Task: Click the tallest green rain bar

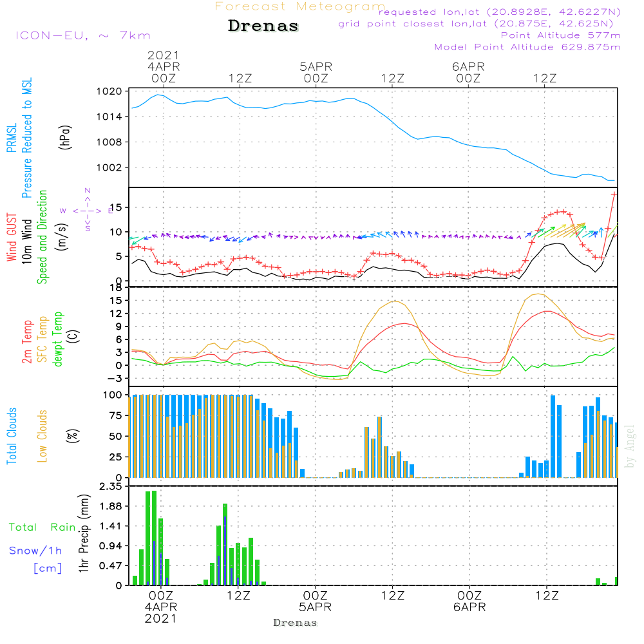Action: pos(154,538)
